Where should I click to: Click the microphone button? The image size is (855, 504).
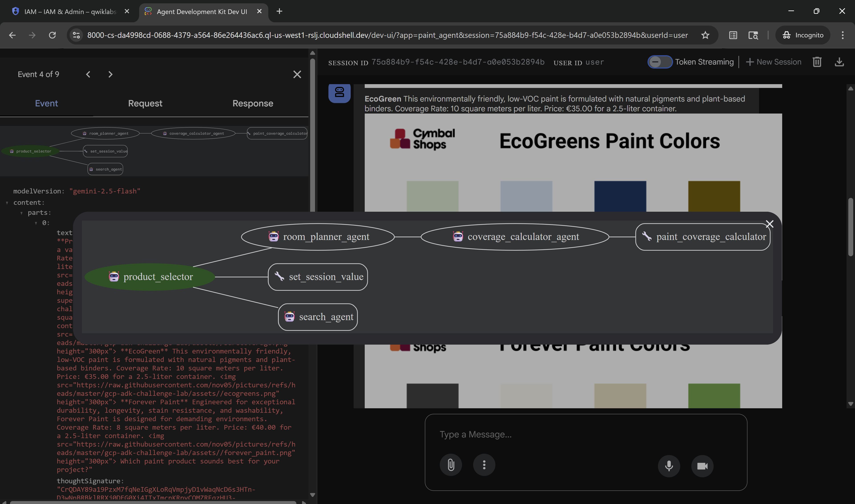tap(669, 466)
